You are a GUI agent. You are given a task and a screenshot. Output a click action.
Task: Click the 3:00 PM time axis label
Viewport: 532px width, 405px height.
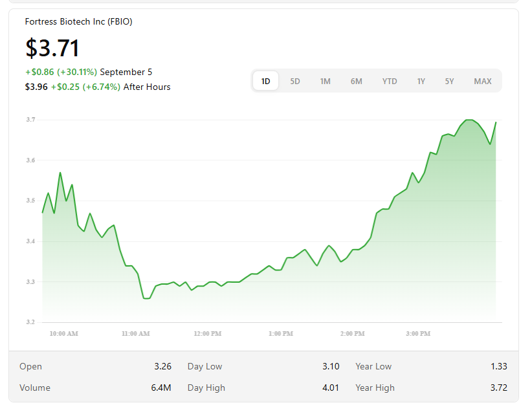point(418,334)
